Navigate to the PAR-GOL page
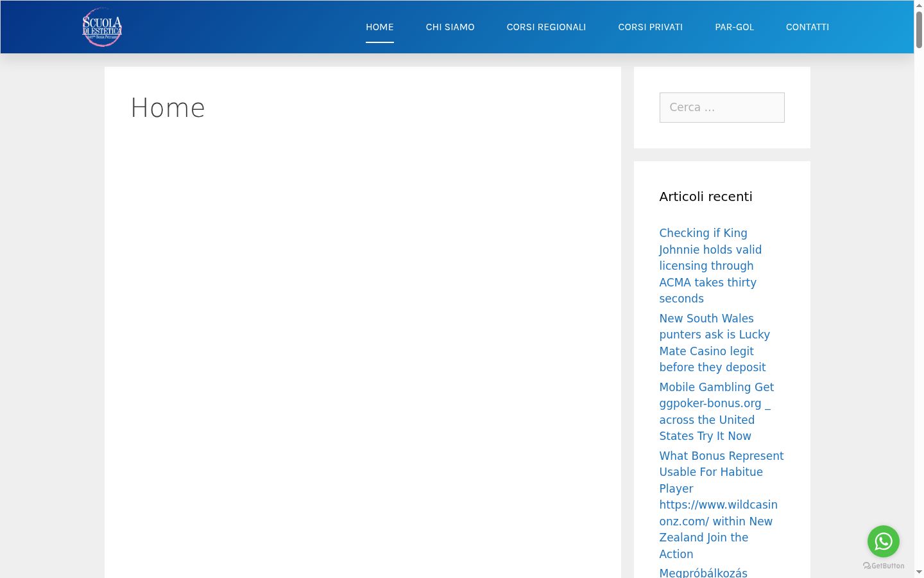The image size is (924, 578). pos(735,27)
